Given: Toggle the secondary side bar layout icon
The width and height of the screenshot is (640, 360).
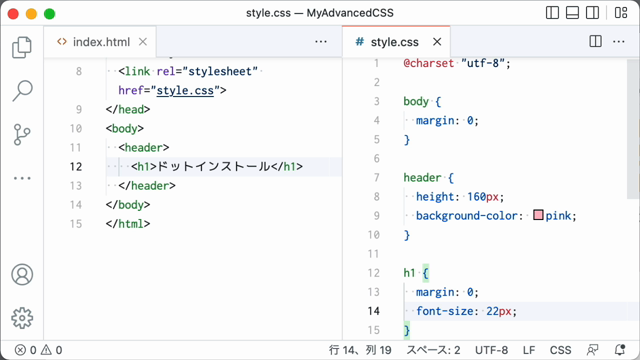Looking at the screenshot, I should point(592,13).
